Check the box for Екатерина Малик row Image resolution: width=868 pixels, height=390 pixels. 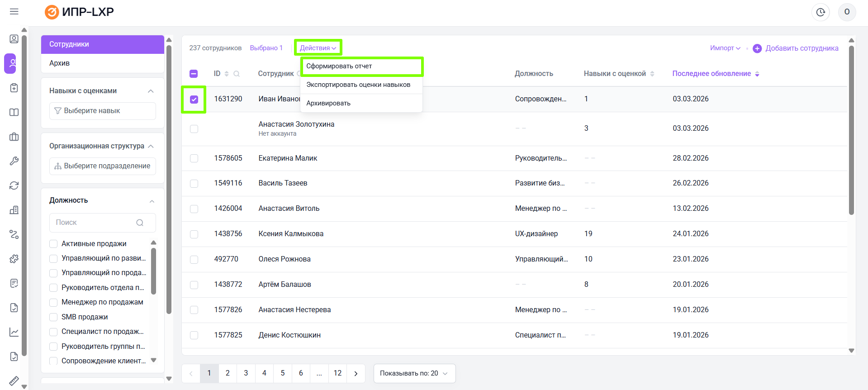194,158
